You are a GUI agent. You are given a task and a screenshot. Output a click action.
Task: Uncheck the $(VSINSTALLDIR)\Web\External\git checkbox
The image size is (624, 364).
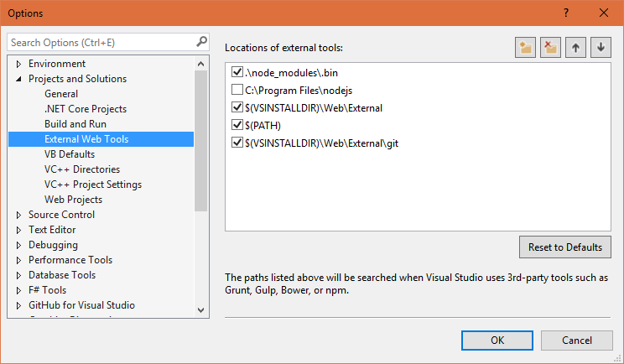pos(237,142)
